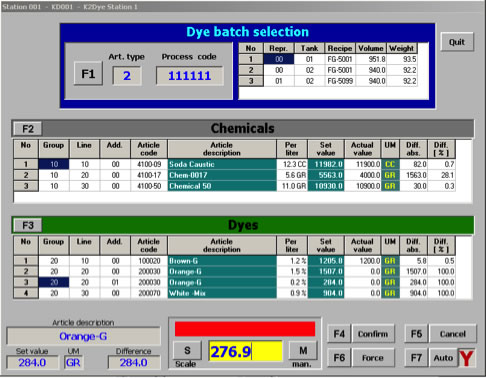
Task: Click the yellow weight input field 276.9
Action: [x=245, y=351]
